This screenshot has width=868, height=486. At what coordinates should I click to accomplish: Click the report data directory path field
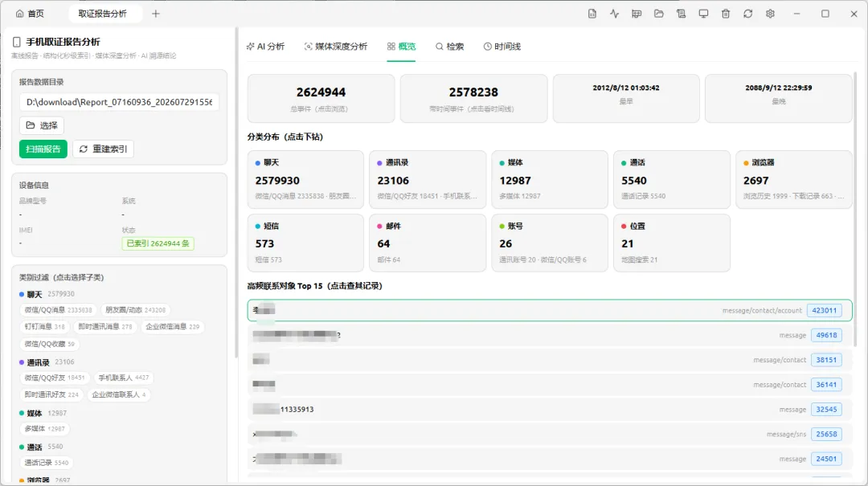(120, 102)
